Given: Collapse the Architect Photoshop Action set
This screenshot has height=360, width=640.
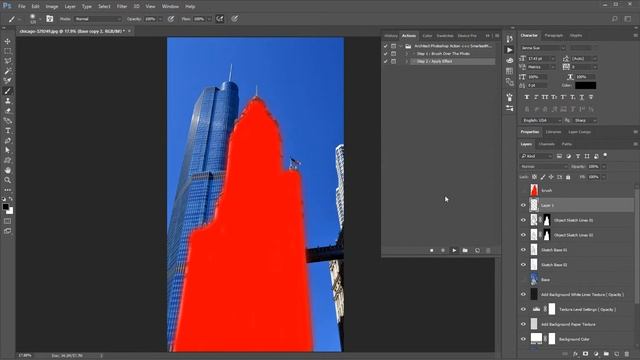Looking at the screenshot, I should tap(401, 46).
